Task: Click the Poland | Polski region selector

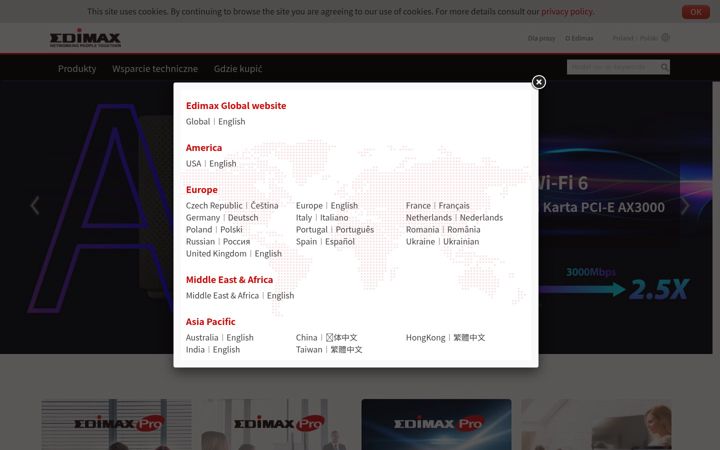Action: (x=635, y=38)
